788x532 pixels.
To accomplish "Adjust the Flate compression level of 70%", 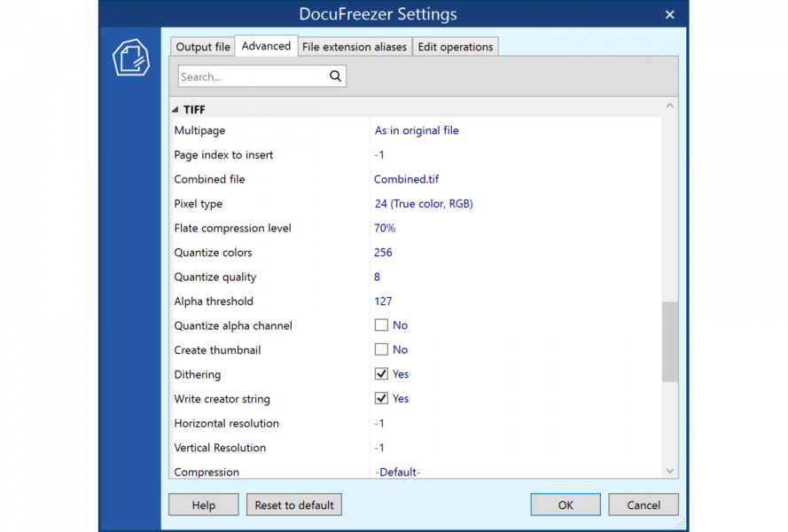I will [x=384, y=228].
